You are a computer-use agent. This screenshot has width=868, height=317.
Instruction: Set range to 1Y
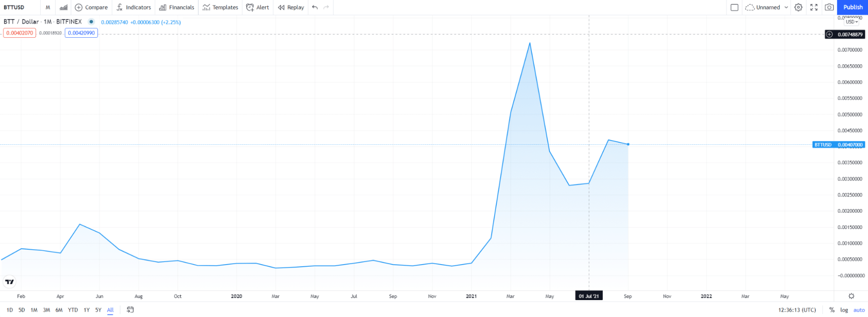pos(86,310)
